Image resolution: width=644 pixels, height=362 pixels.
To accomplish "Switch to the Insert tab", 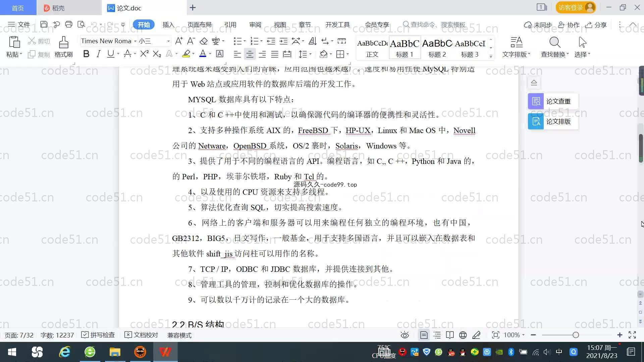I will (168, 24).
